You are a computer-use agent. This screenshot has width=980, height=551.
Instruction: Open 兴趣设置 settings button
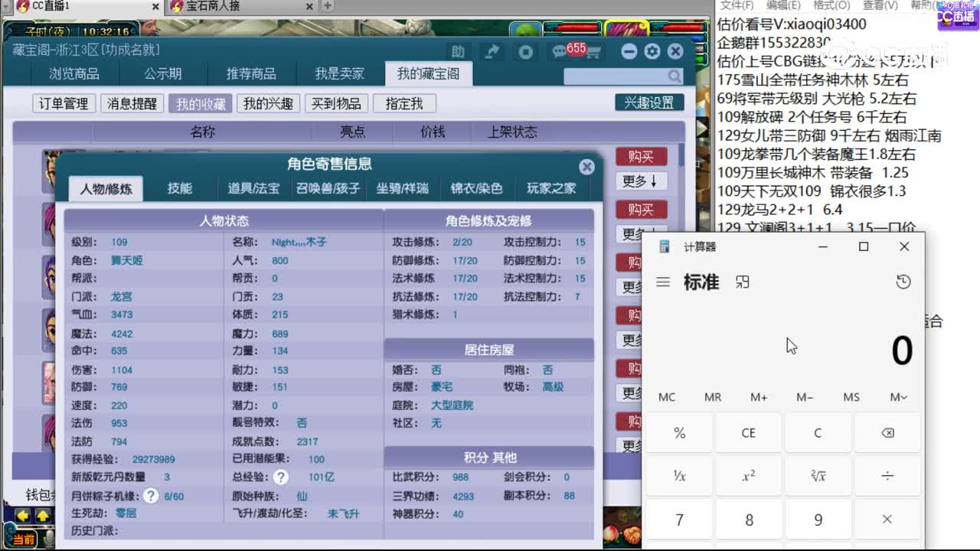coord(649,103)
